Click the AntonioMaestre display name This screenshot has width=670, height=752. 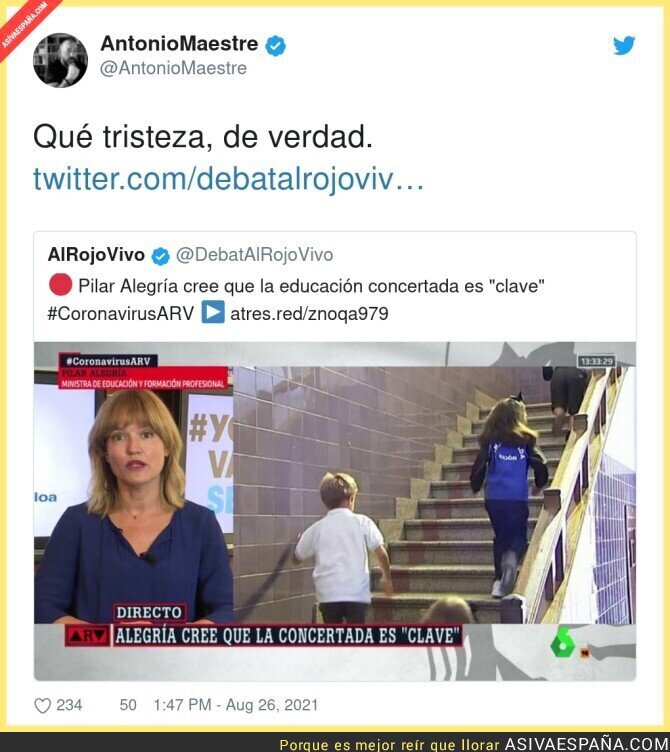179,44
